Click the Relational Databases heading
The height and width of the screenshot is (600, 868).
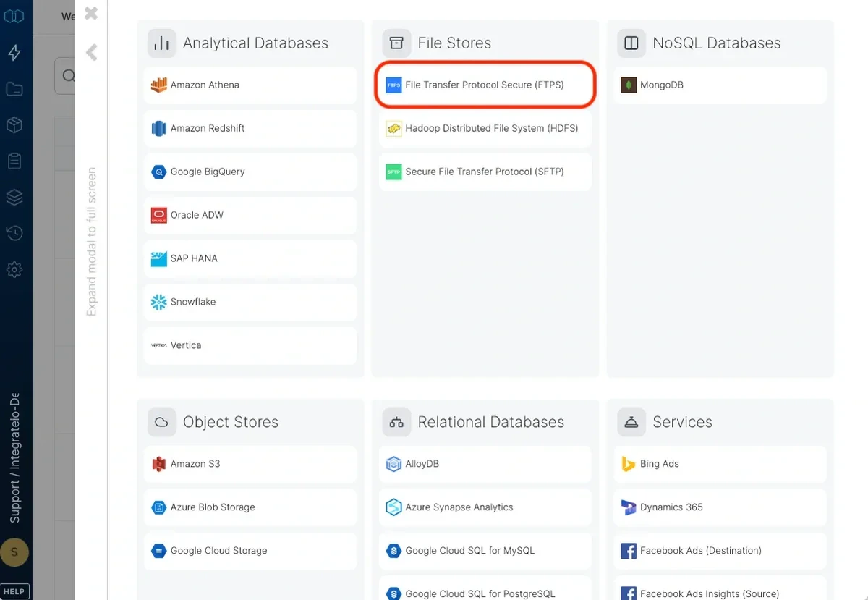coord(490,422)
